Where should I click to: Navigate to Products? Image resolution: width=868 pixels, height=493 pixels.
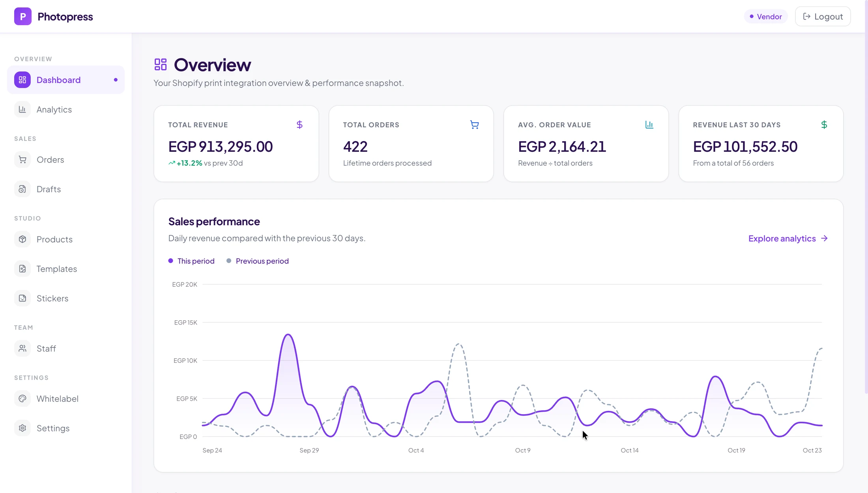[x=66, y=239]
